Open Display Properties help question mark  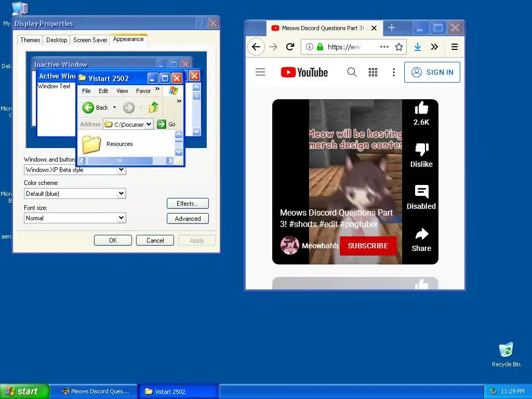coord(201,23)
